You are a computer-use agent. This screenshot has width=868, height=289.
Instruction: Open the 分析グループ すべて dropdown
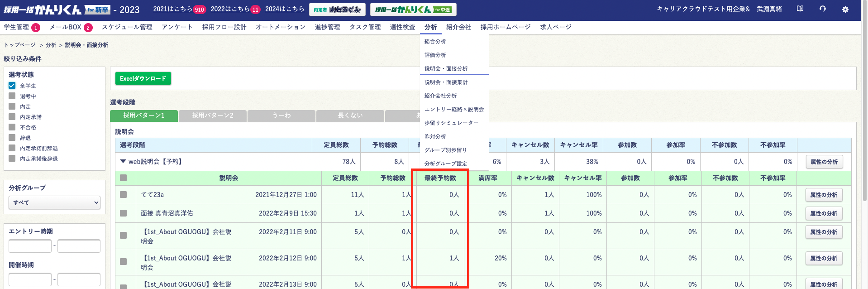pyautogui.click(x=54, y=202)
